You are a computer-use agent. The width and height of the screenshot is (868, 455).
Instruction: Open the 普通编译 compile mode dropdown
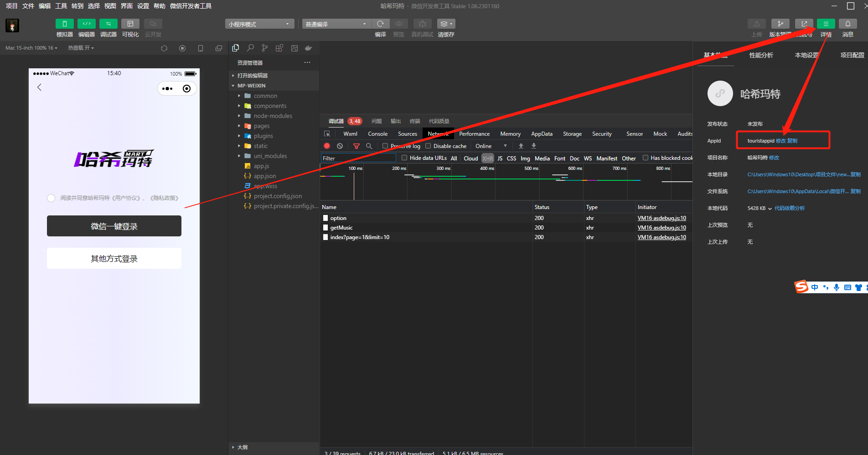click(336, 24)
